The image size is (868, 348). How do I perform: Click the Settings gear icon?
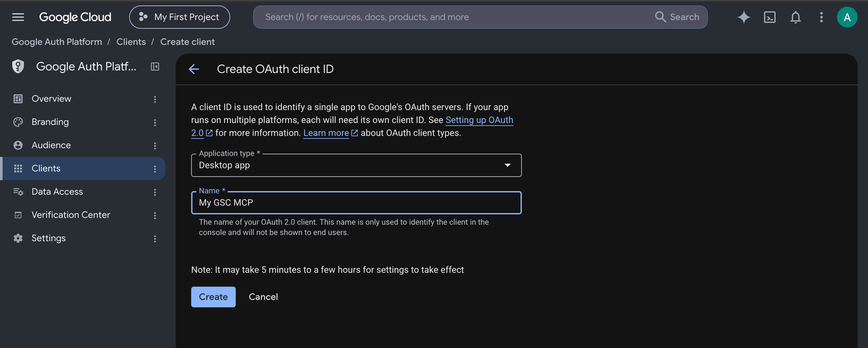tap(18, 238)
